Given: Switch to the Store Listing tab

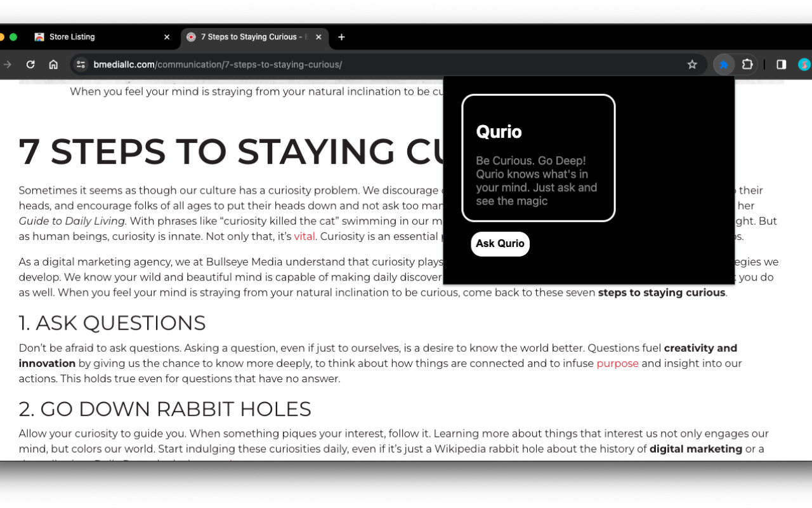Looking at the screenshot, I should (x=101, y=37).
